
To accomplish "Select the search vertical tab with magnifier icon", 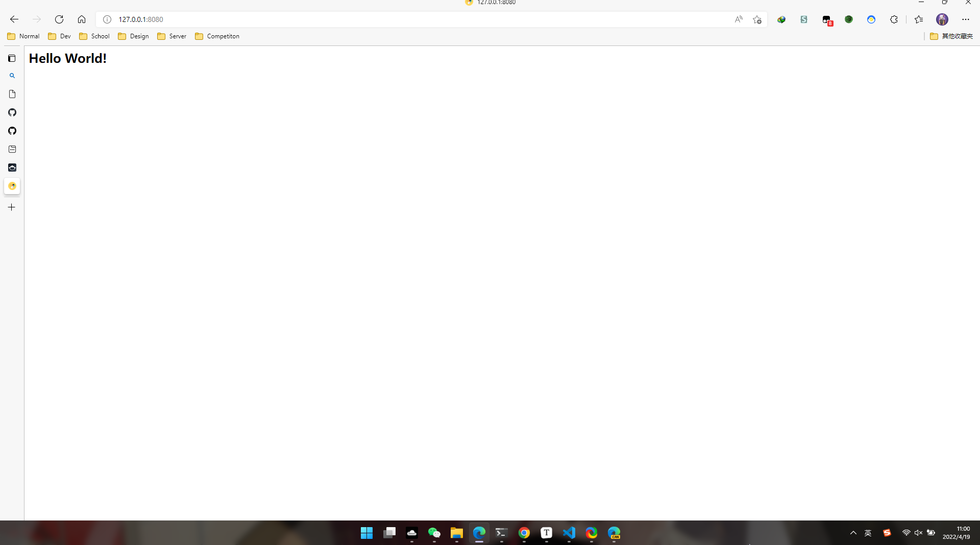I will click(x=12, y=76).
